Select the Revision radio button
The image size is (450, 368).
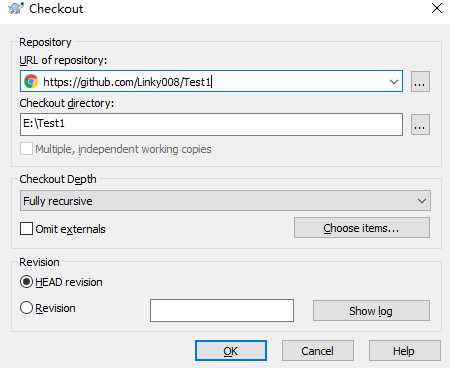click(26, 308)
